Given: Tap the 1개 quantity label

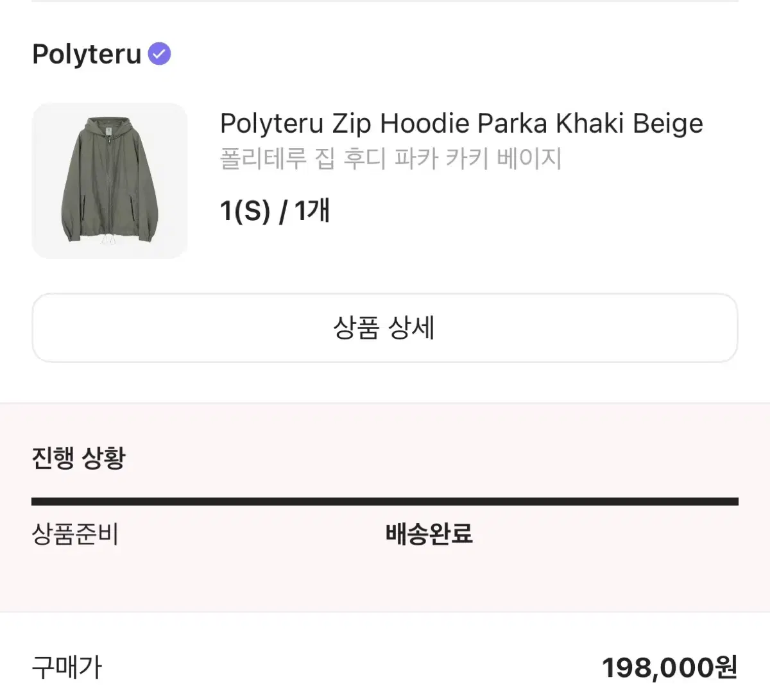Looking at the screenshot, I should tap(312, 210).
